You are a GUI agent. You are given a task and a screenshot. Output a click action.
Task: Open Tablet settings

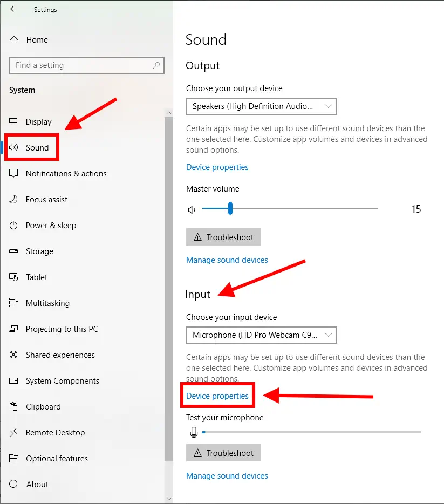pyautogui.click(x=37, y=277)
